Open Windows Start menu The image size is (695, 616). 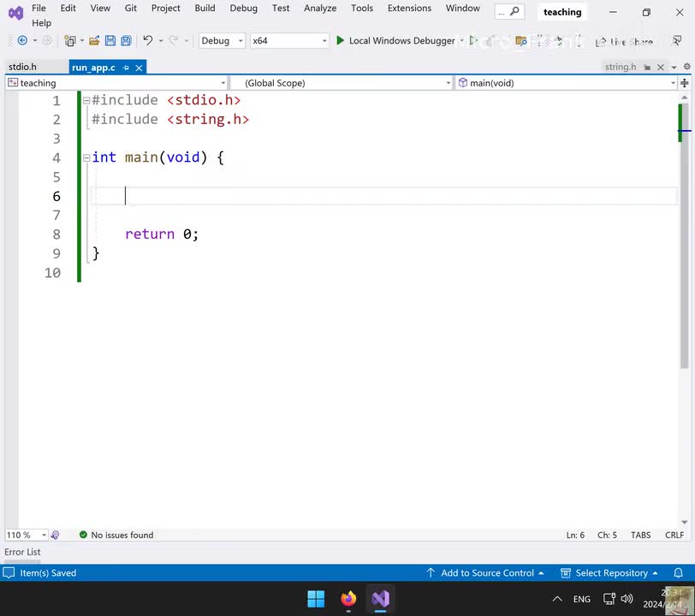pyautogui.click(x=316, y=599)
